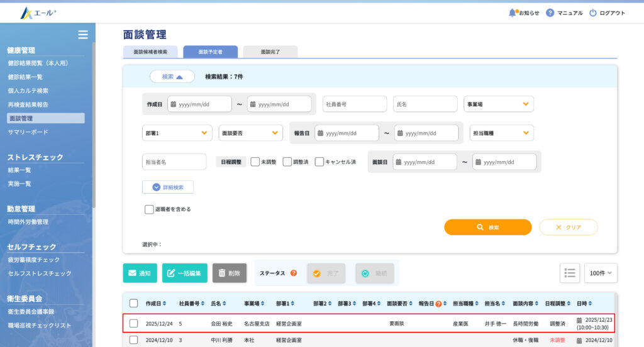
Task: Collapse sidebar with hamburger menu icon
Action: (x=82, y=35)
